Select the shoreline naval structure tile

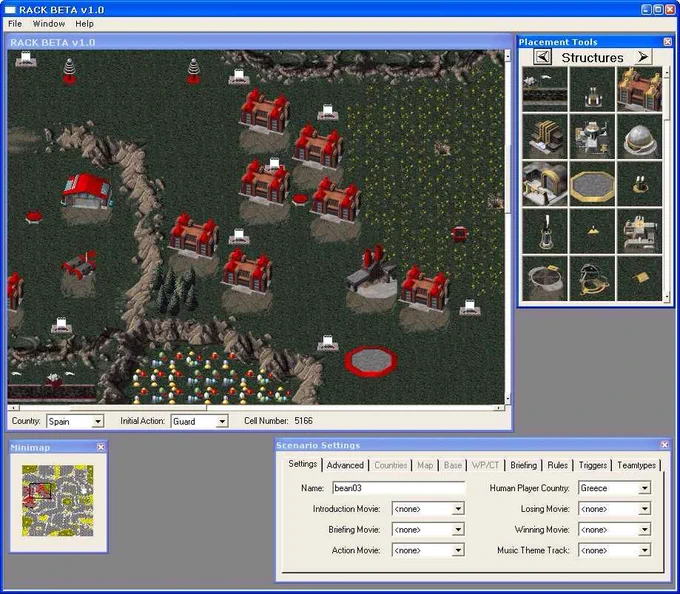545,89
